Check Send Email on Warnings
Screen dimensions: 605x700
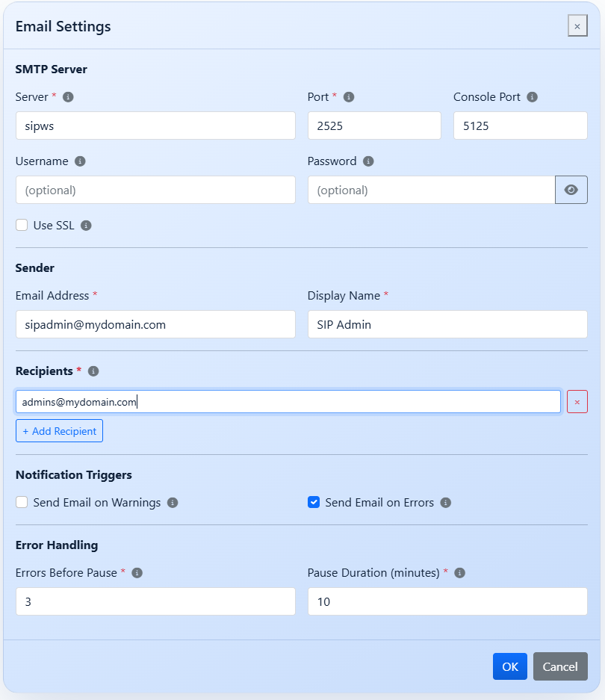(x=22, y=502)
